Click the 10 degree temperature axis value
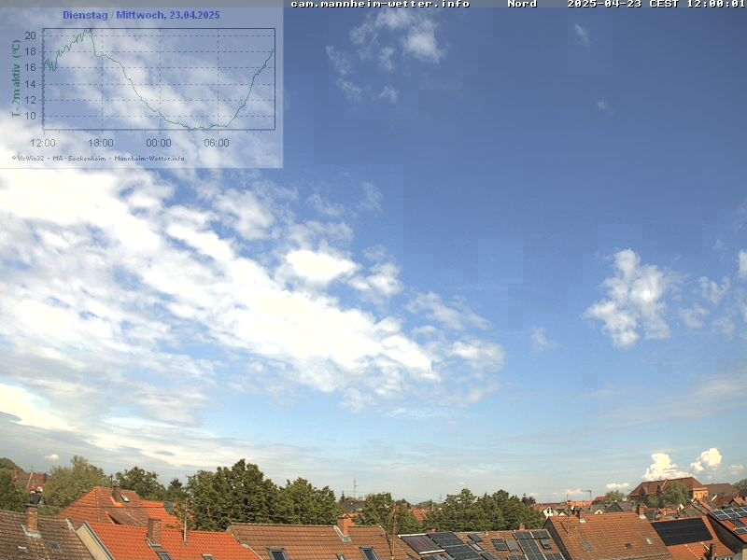The image size is (747, 560). [30, 116]
